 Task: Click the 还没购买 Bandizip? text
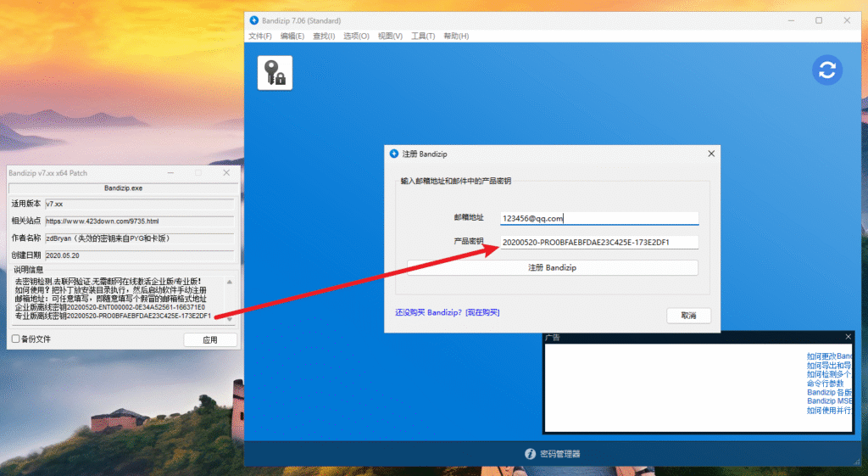coord(428,312)
